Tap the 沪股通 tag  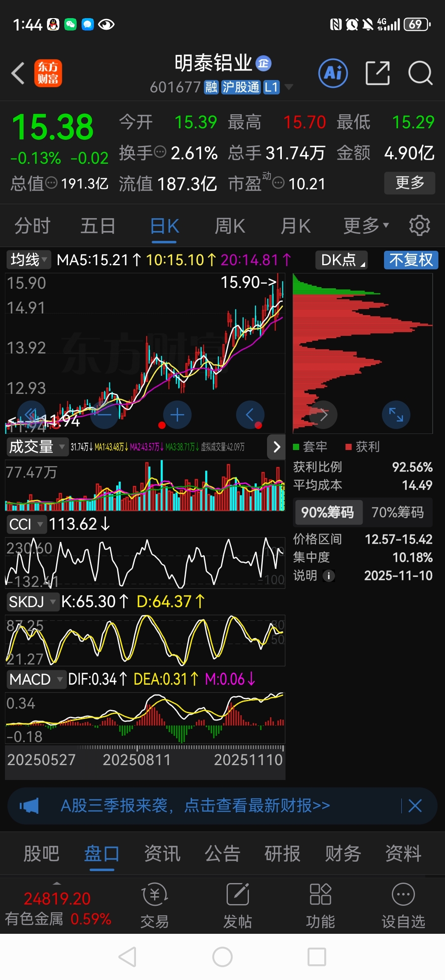(241, 87)
